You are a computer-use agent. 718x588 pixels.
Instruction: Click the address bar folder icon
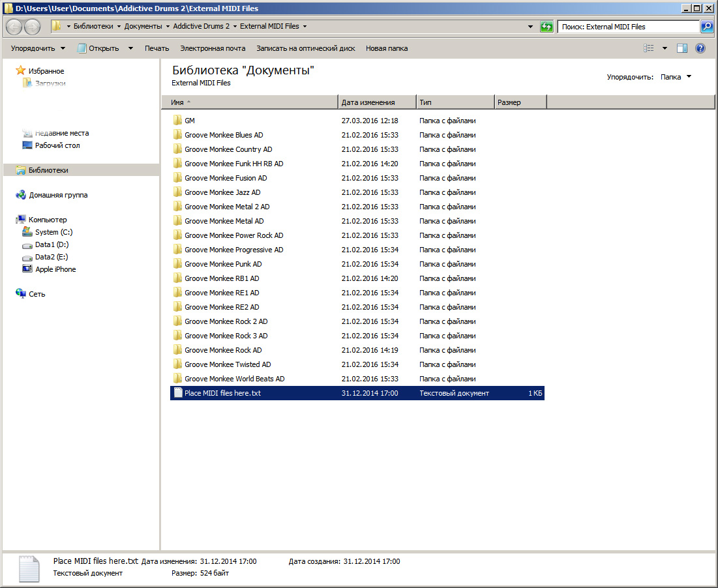pyautogui.click(x=56, y=26)
